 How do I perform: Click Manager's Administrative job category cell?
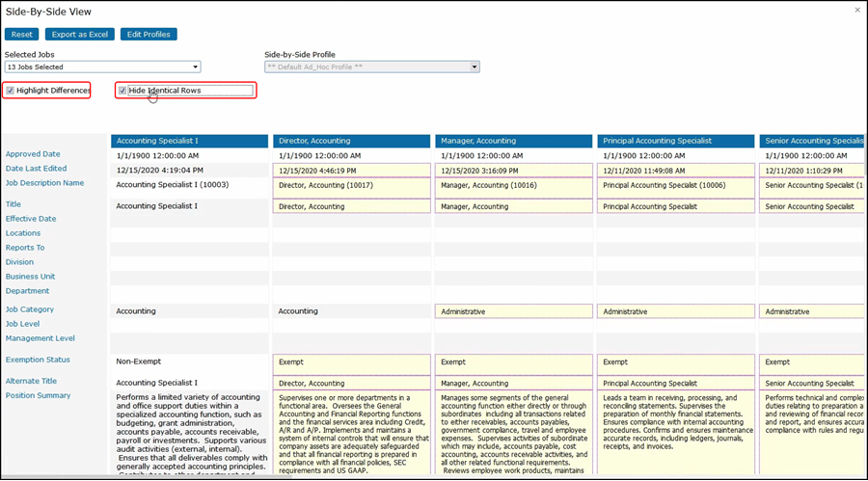(x=513, y=311)
